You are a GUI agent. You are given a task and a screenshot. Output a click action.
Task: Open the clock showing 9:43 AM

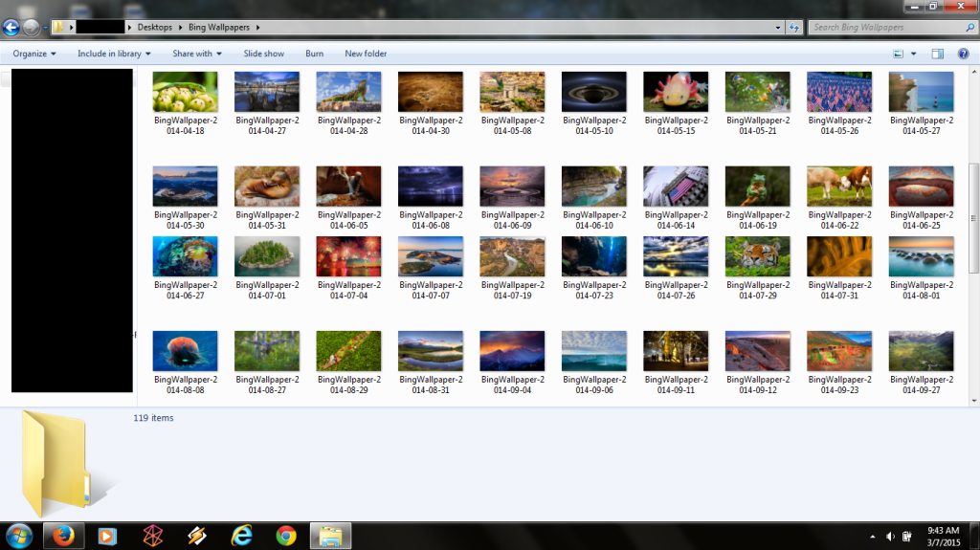click(x=943, y=537)
